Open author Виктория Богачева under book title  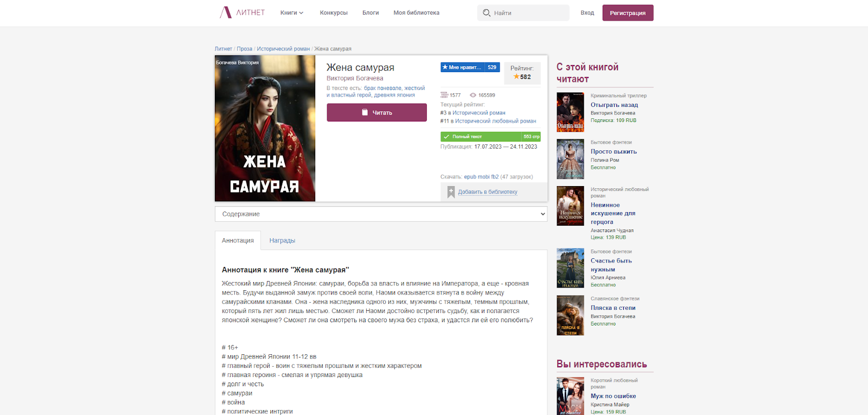(355, 78)
